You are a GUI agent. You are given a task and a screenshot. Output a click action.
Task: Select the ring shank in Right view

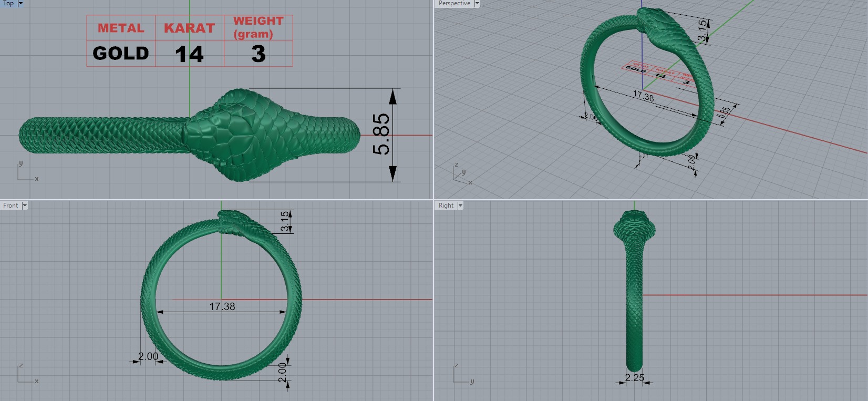(x=634, y=305)
